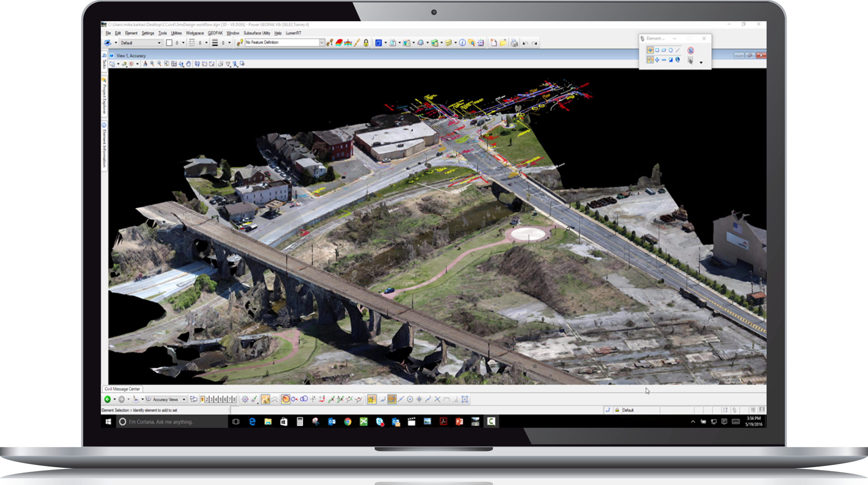
Task: Select the color swatch in line style controls
Action: (169, 43)
